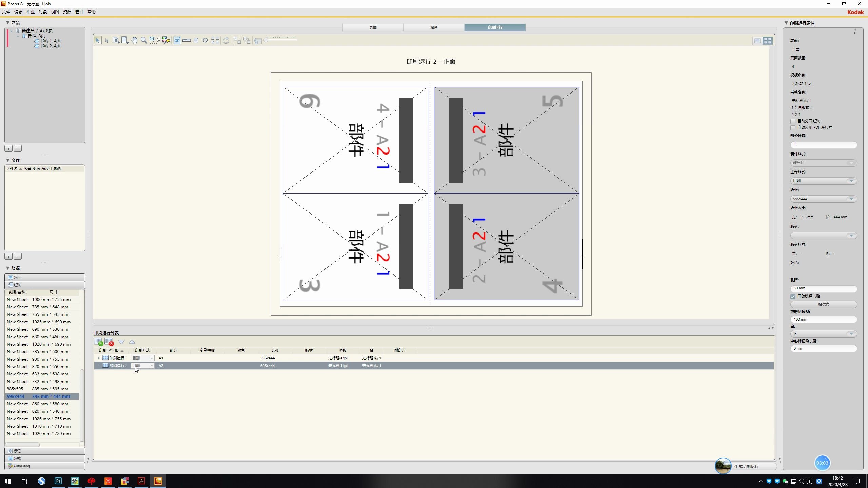Pick the blank page selection tool
Viewport: 868px width, 488px height.
[x=125, y=41]
